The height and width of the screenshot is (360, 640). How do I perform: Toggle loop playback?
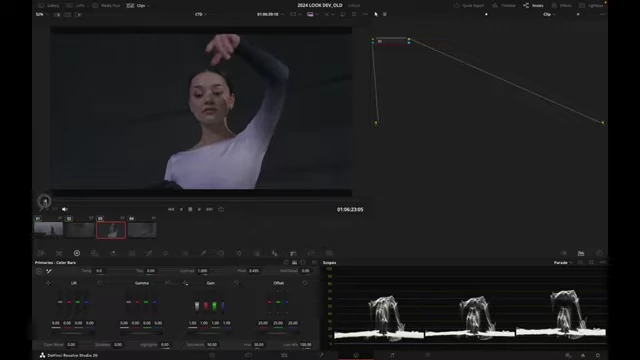pyautogui.click(x=221, y=209)
